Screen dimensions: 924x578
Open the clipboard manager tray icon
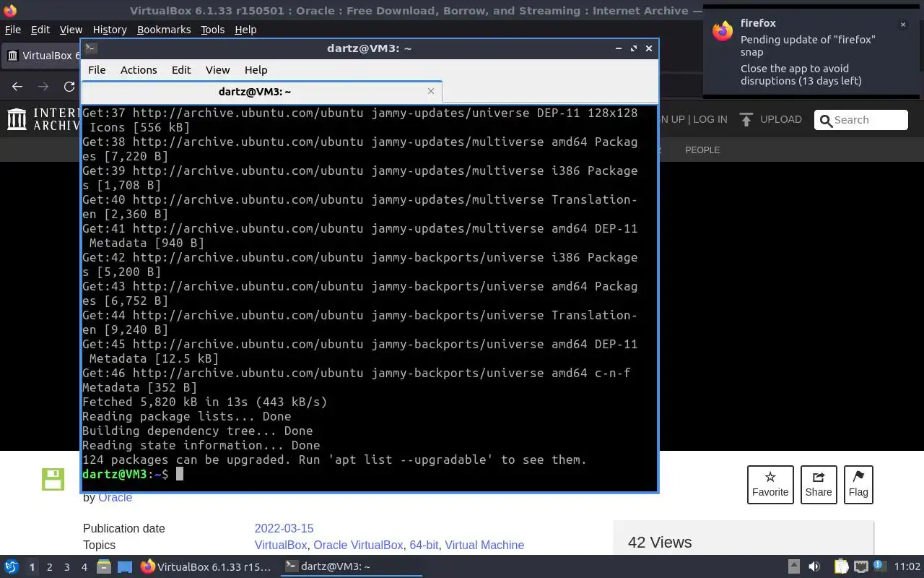[842, 567]
